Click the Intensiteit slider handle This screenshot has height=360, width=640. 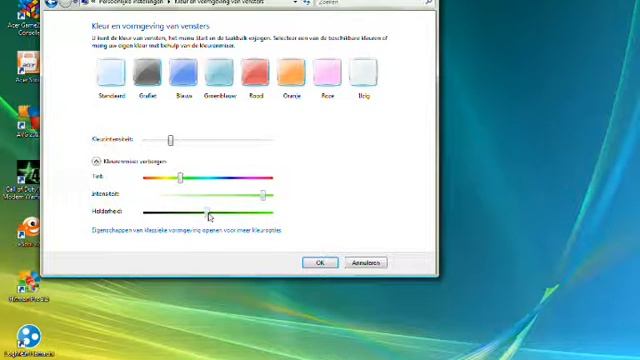(x=263, y=195)
